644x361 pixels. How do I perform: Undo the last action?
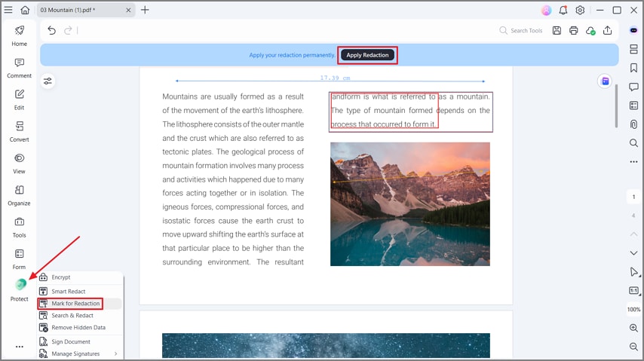point(51,30)
